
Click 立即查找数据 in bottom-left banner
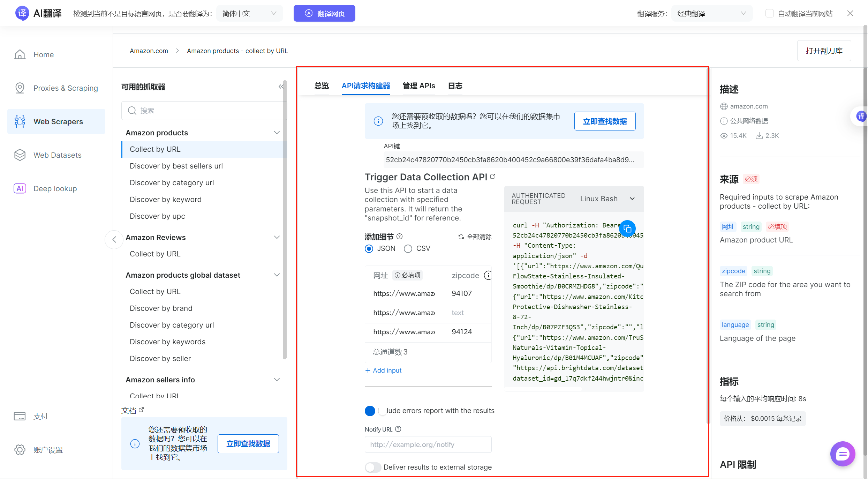click(x=248, y=444)
